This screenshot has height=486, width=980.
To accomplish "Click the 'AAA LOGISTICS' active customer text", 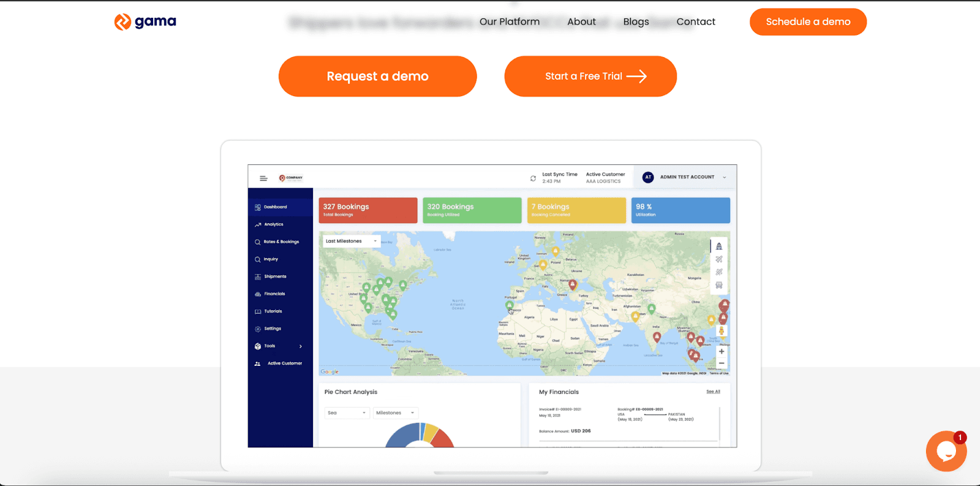I will click(x=603, y=181).
